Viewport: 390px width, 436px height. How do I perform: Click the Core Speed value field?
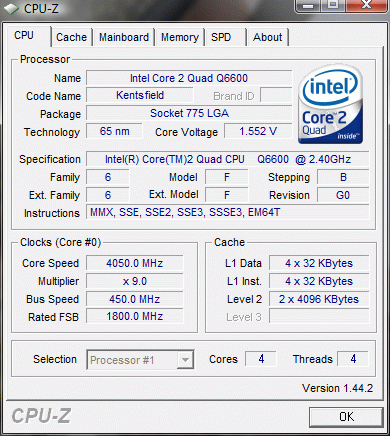pyautogui.click(x=135, y=263)
